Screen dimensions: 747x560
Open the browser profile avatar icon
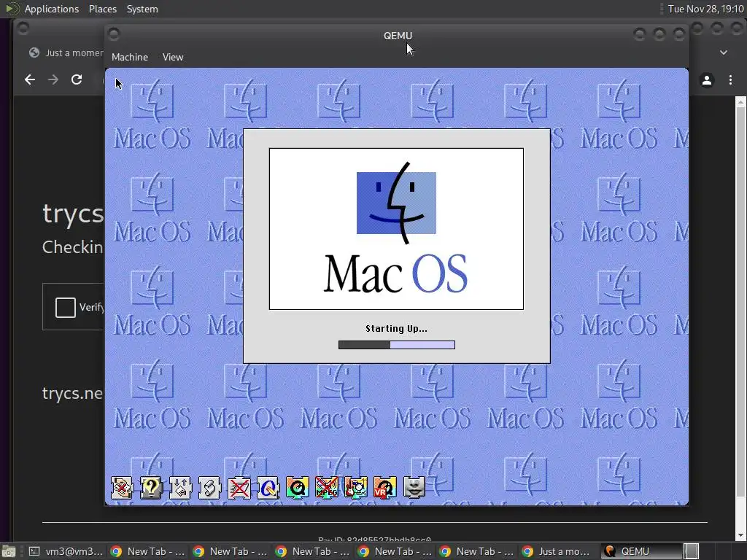click(707, 80)
